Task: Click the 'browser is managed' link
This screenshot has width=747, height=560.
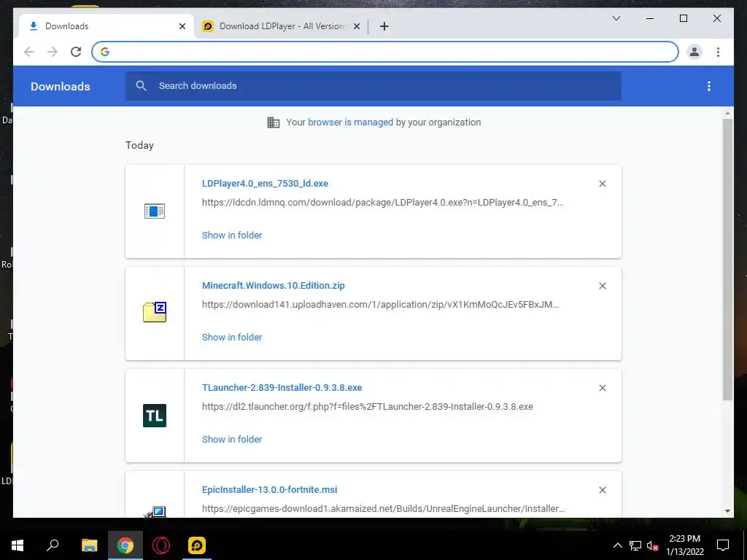Action: tap(351, 122)
